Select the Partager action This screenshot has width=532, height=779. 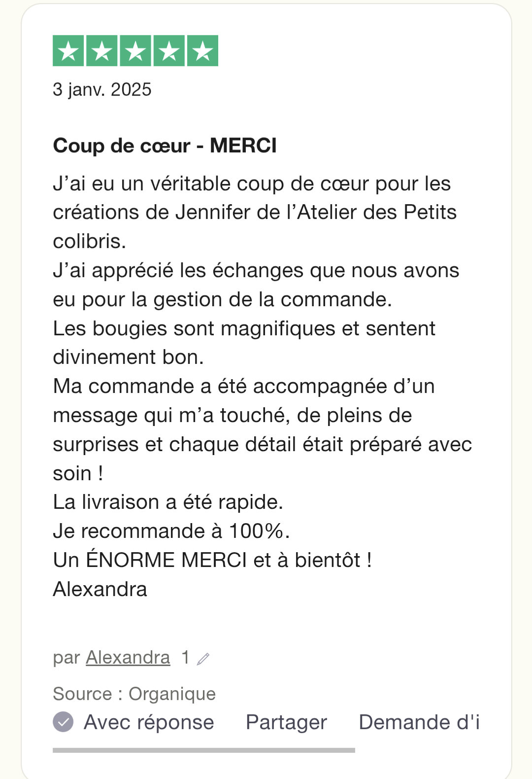tap(286, 722)
